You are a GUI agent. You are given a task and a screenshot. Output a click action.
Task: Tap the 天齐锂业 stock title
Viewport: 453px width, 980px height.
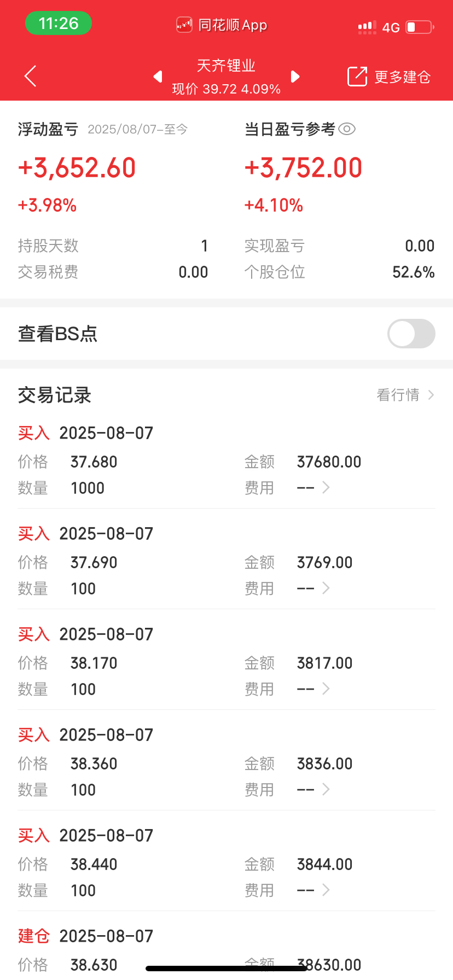coord(226,66)
